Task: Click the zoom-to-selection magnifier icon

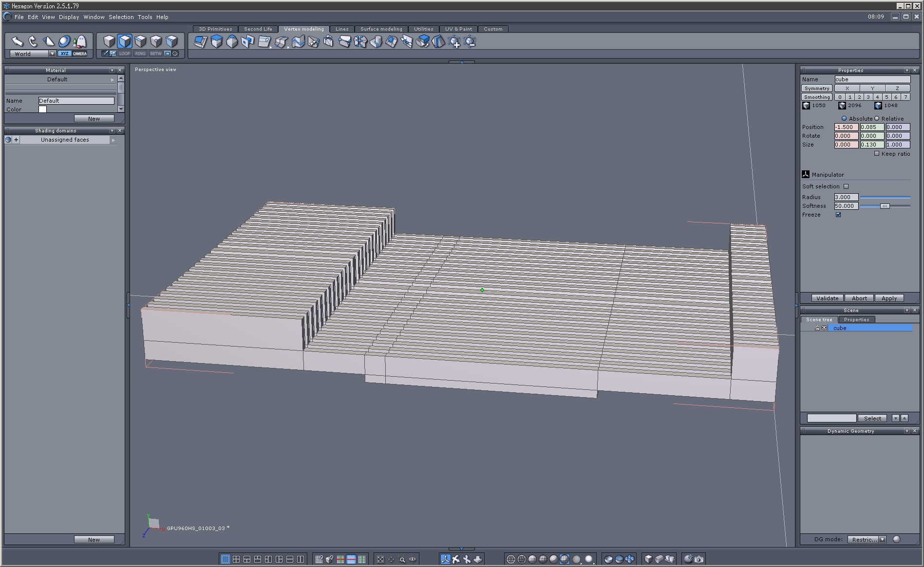Action: 402,559
